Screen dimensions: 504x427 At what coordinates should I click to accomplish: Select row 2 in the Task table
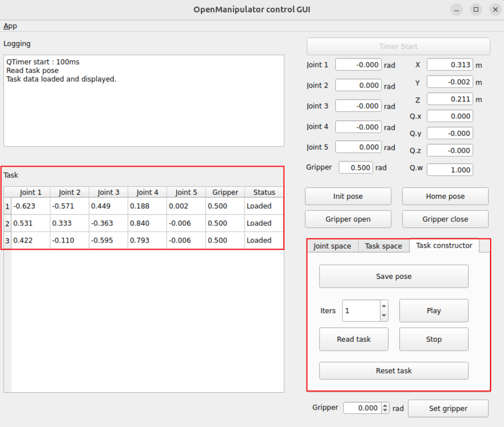7,223
